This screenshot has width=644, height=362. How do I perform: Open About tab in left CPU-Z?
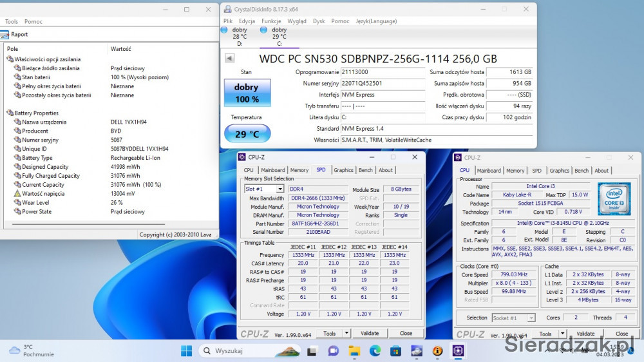pos(385,170)
